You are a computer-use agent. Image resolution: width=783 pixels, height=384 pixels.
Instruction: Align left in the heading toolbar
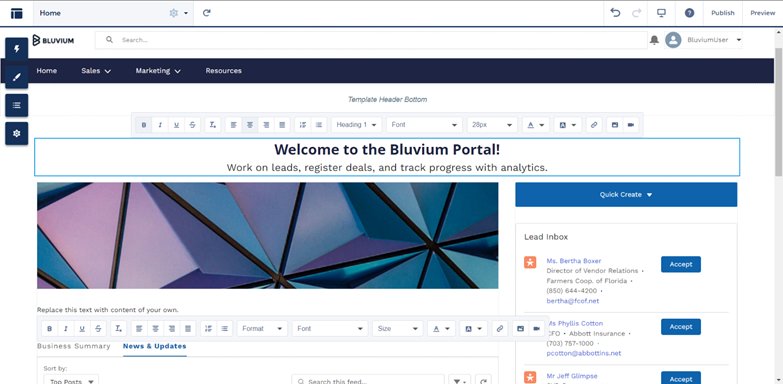coord(233,125)
